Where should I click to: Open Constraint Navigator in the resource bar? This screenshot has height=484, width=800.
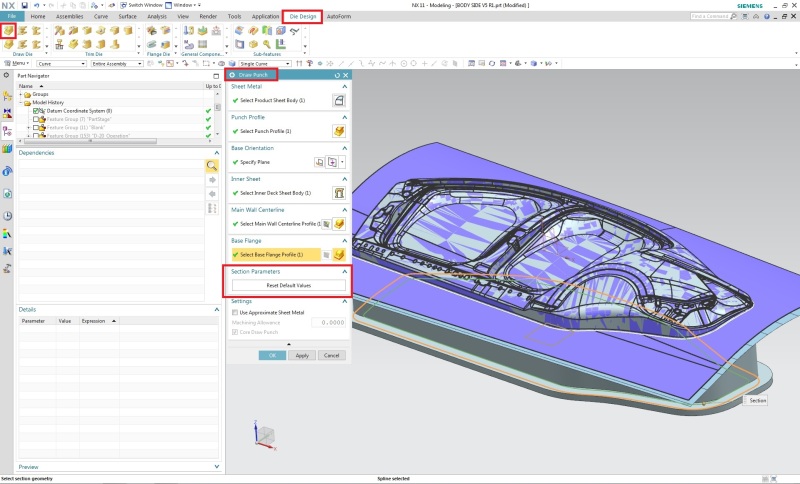click(7, 113)
